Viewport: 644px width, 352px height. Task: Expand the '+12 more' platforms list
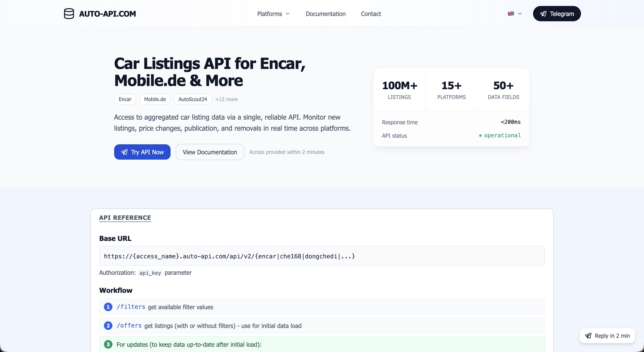227,99
